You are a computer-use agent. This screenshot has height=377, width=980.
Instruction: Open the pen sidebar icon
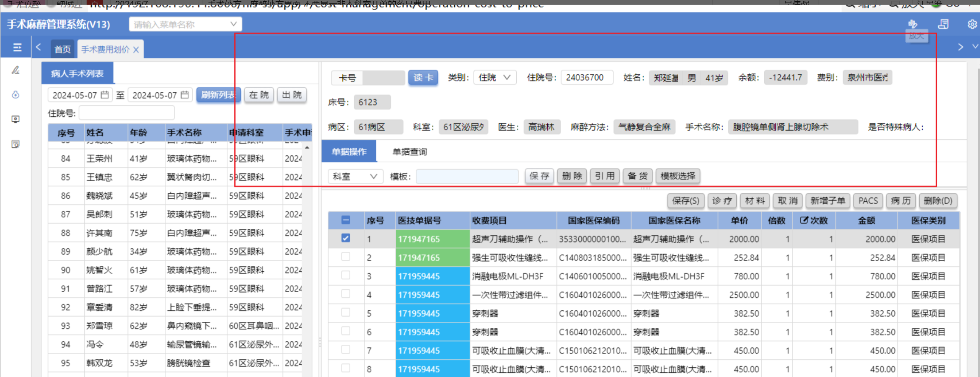tap(16, 70)
